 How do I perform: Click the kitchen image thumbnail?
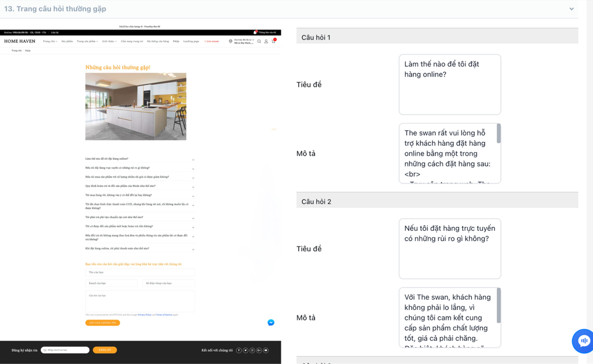136,106
